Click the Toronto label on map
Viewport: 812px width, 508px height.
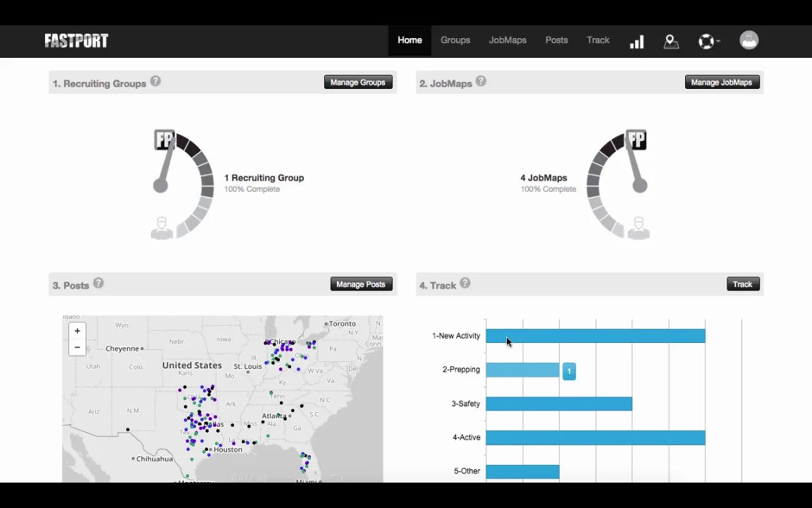(x=343, y=323)
